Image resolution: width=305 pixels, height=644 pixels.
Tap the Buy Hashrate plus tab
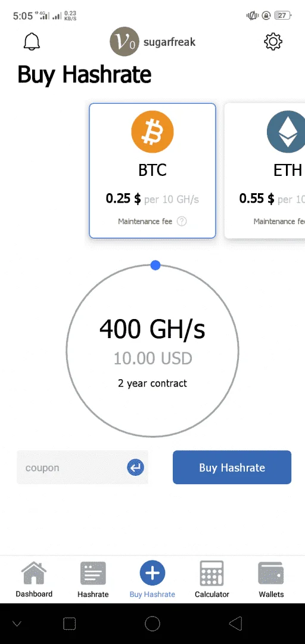(x=152, y=579)
